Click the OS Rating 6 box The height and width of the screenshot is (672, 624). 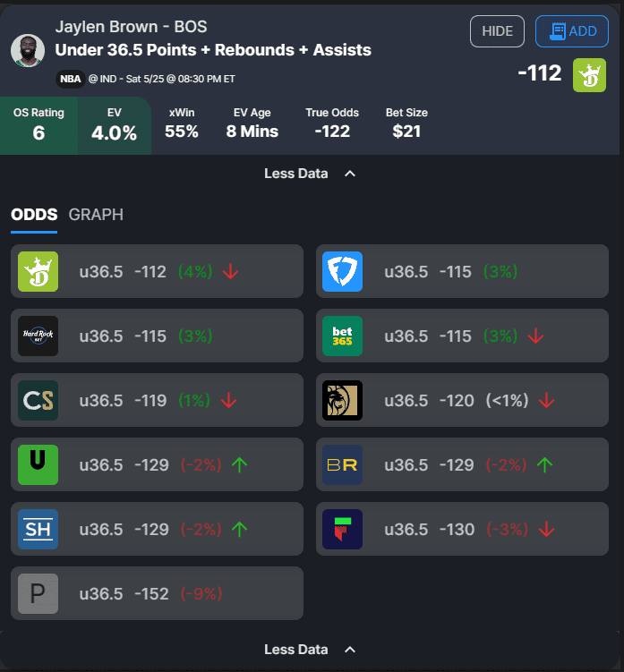(x=38, y=124)
